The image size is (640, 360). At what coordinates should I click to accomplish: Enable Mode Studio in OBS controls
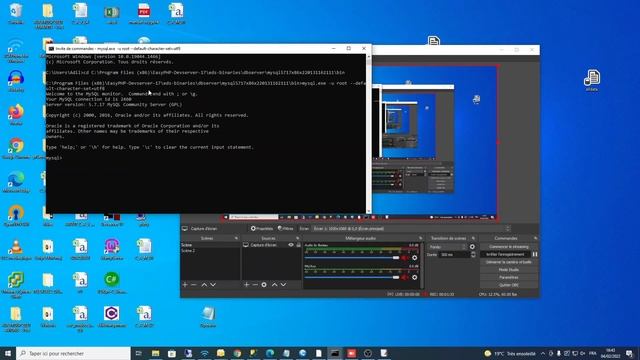pyautogui.click(x=509, y=270)
